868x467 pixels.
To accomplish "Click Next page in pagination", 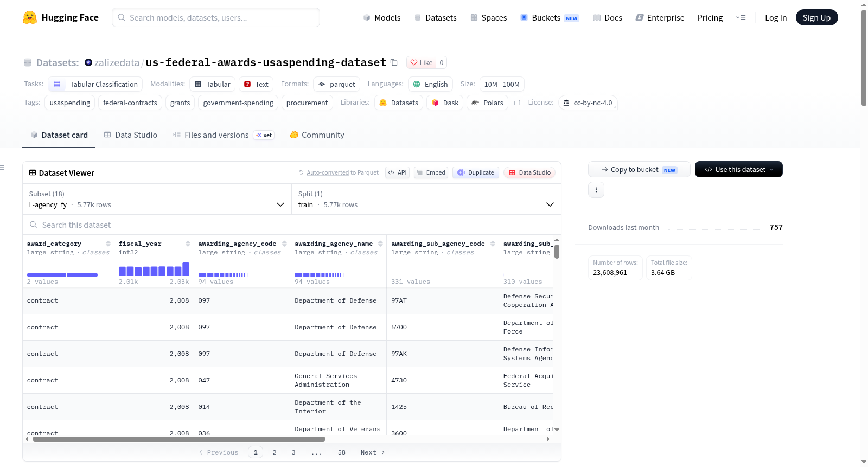I will coord(373,452).
